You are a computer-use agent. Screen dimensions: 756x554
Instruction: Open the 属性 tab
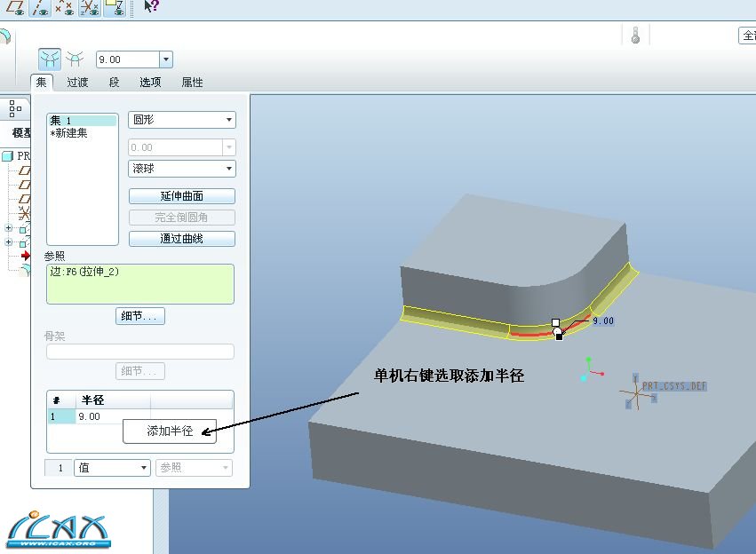pos(192,83)
